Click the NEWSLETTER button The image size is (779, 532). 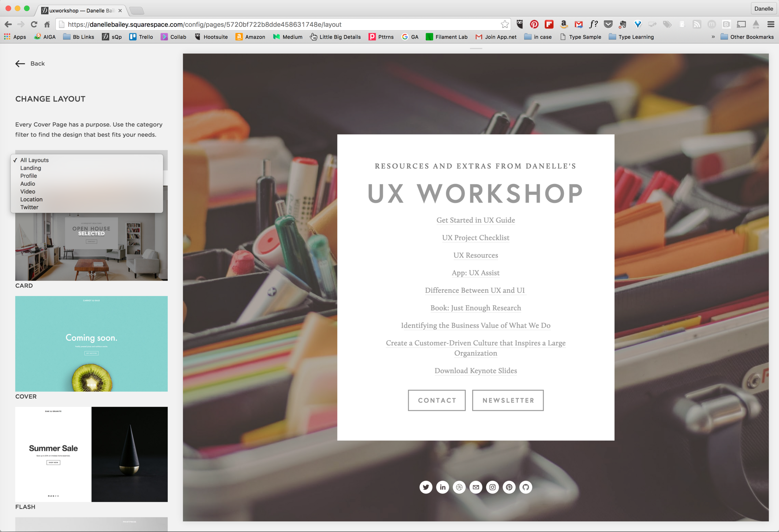click(x=508, y=400)
